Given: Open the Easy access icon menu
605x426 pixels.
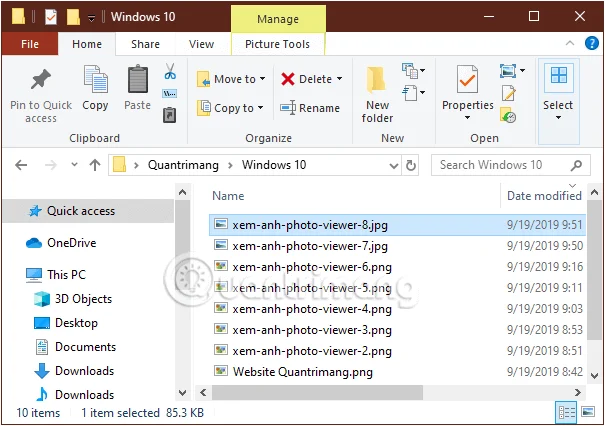Looking at the screenshot, I should 414,93.
